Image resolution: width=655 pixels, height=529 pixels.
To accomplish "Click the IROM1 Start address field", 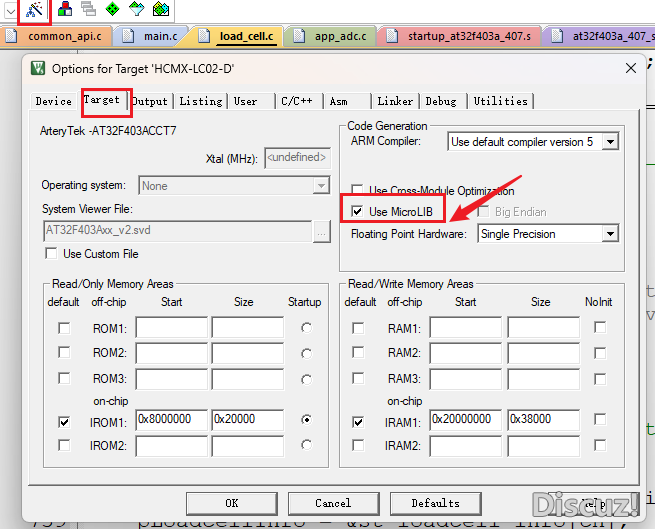I will (x=171, y=420).
